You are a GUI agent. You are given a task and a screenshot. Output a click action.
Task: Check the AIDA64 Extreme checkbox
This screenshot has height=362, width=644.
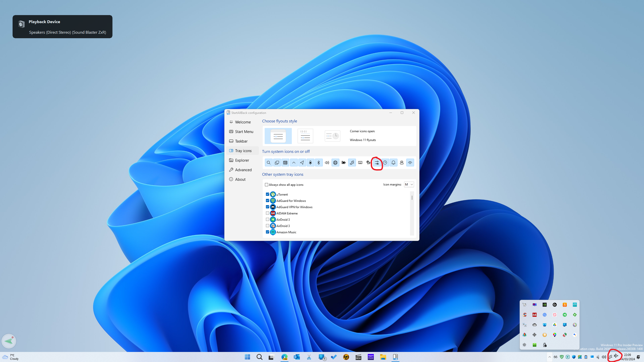[267, 213]
